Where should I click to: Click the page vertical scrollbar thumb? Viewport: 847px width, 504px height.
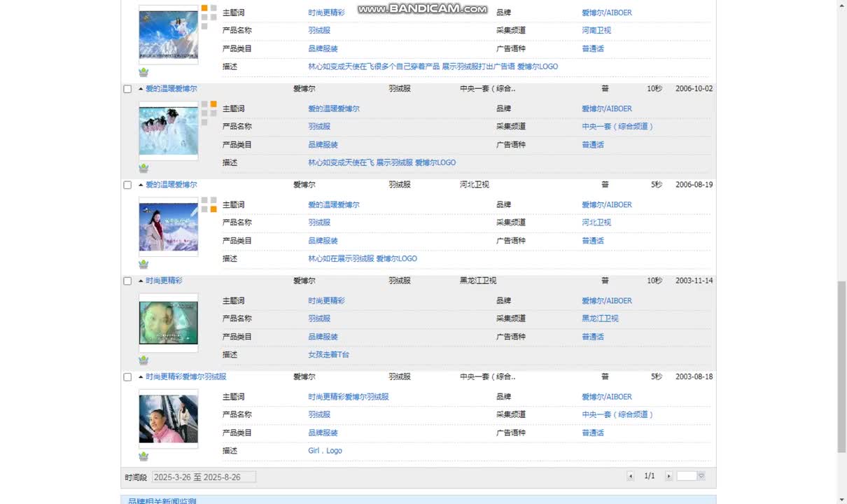point(842,367)
